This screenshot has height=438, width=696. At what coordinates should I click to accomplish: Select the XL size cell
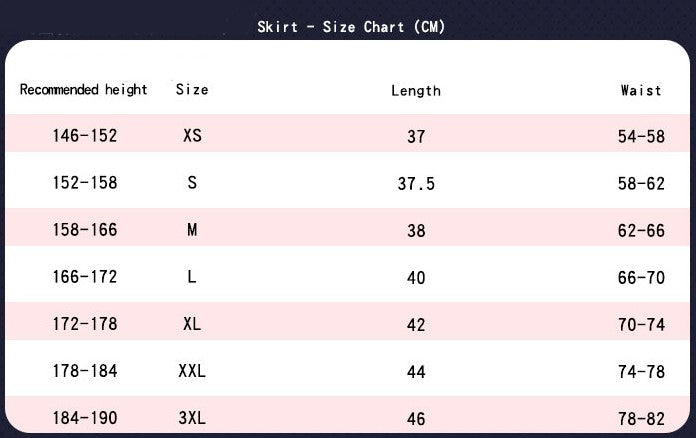(x=192, y=324)
